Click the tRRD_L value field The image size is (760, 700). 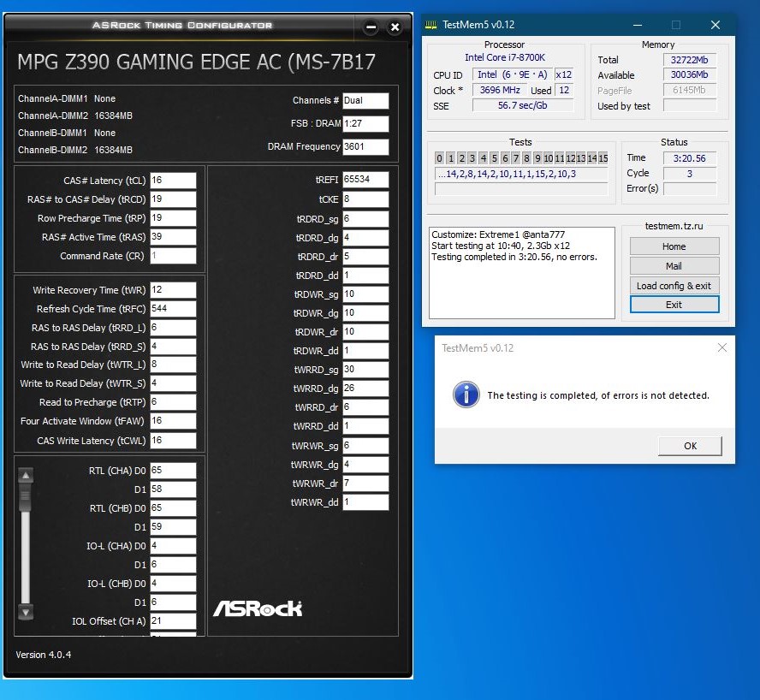[173, 328]
